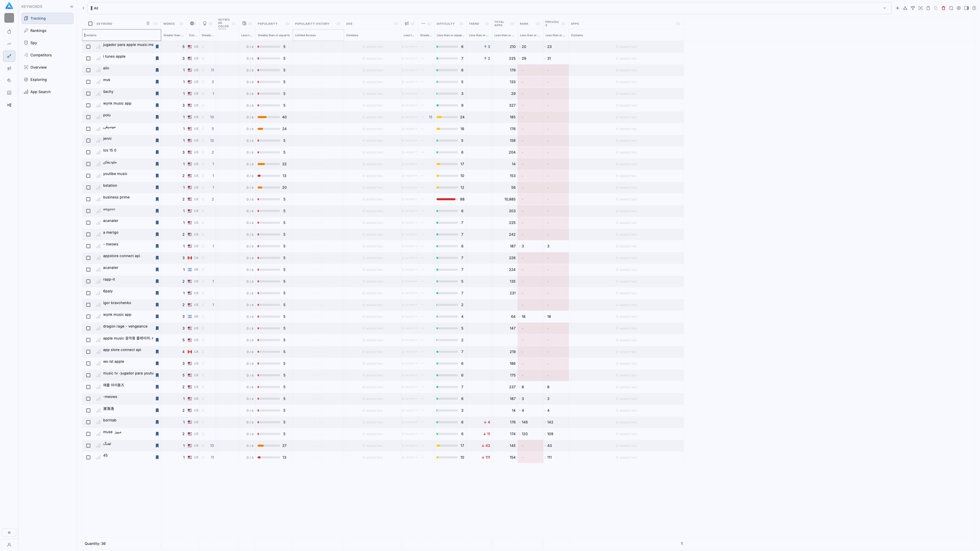The image size is (980, 551).
Task: Open the Rankings menu item
Action: click(x=38, y=30)
